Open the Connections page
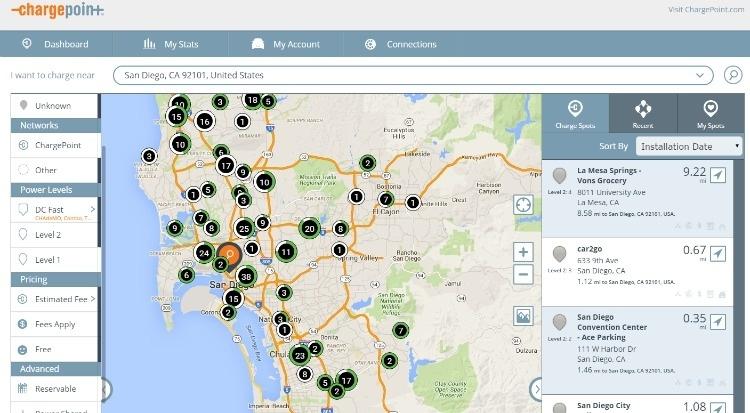750x413 pixels. click(x=401, y=44)
